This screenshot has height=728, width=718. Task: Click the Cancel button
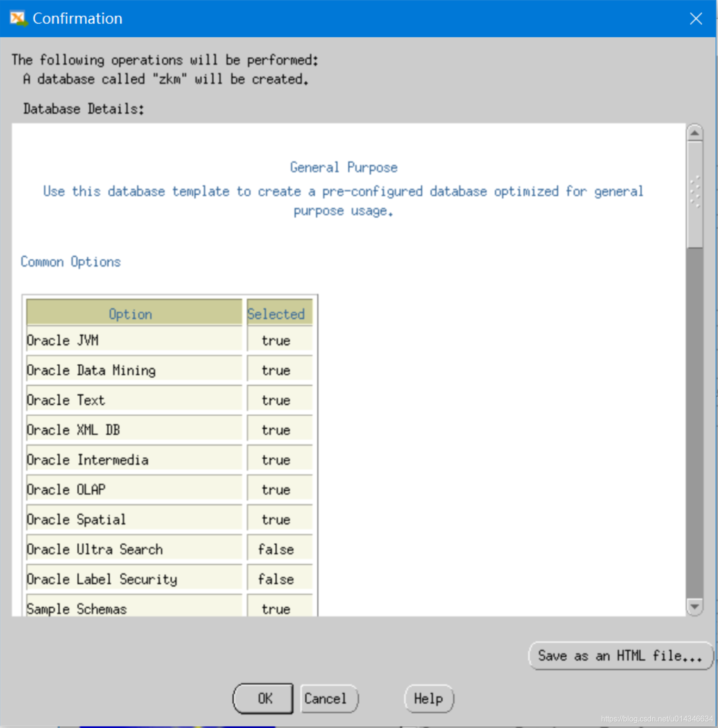coord(329,698)
